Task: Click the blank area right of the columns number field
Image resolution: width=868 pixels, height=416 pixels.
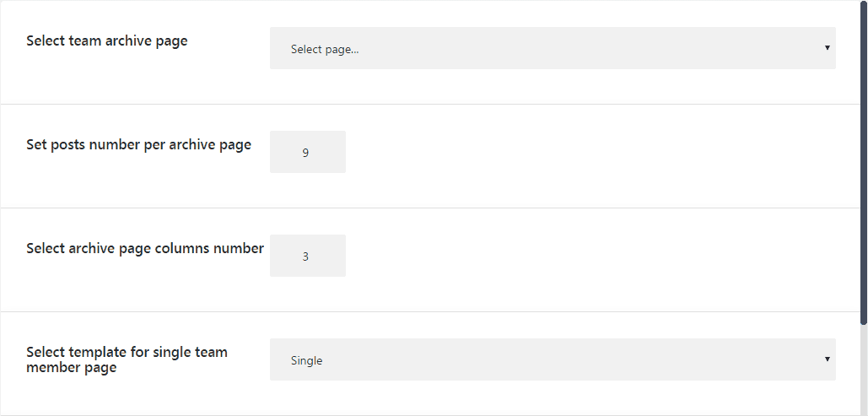Action: (x=590, y=256)
